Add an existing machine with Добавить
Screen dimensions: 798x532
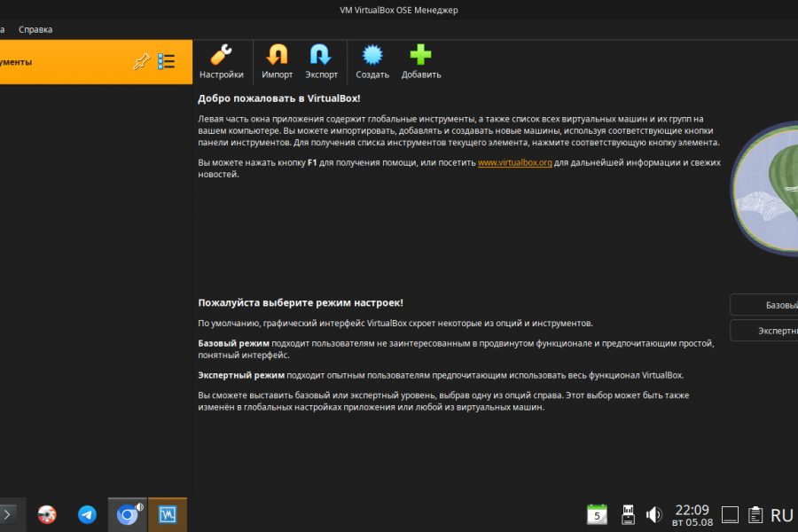coord(421,61)
